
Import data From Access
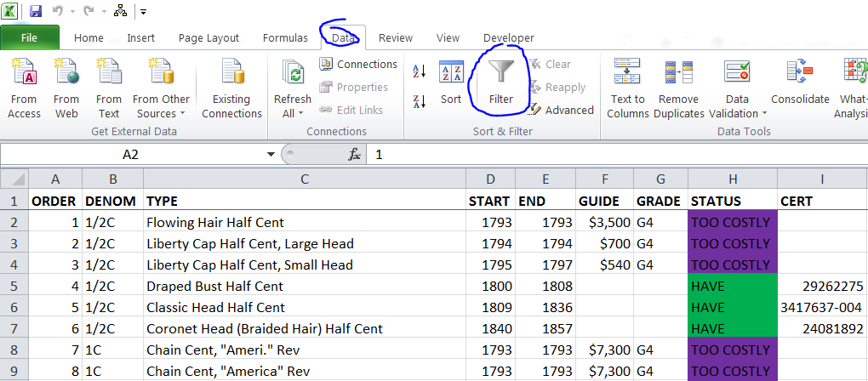[x=24, y=88]
